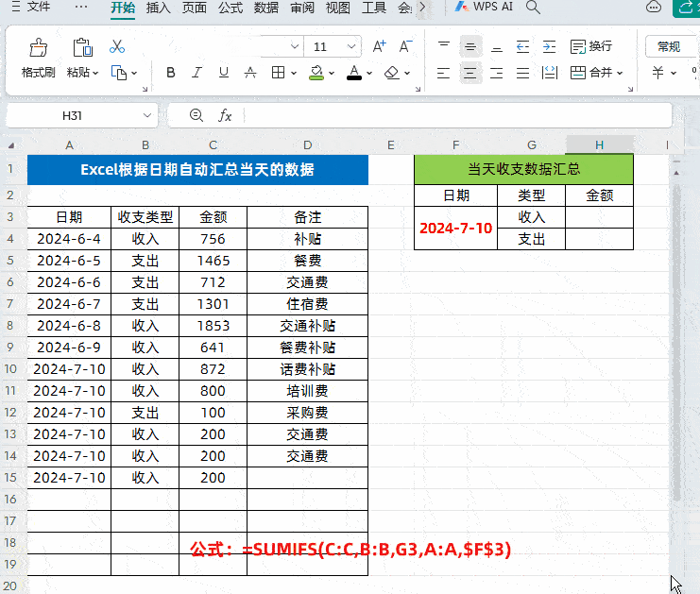Switch to the 页面 tab
The image size is (700, 594).
(x=195, y=8)
